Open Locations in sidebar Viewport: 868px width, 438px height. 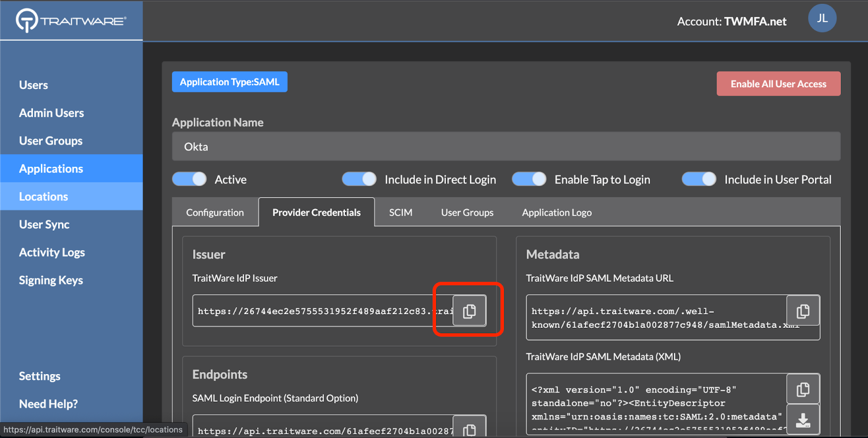click(x=71, y=196)
